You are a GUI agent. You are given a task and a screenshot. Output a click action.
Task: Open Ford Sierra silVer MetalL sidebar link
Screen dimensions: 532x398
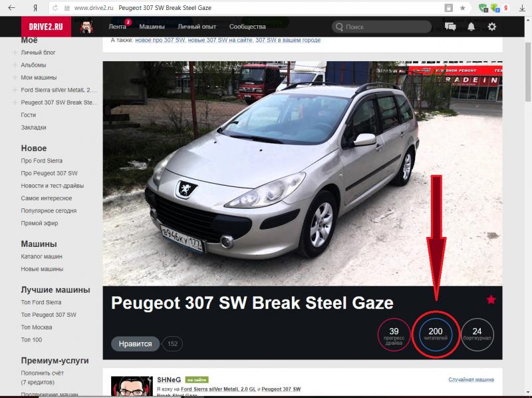tap(59, 90)
